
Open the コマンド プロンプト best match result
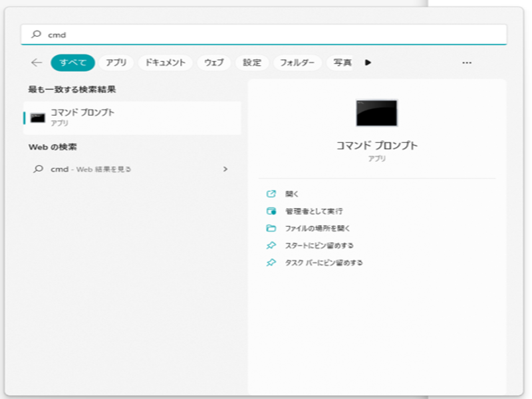[x=132, y=118]
